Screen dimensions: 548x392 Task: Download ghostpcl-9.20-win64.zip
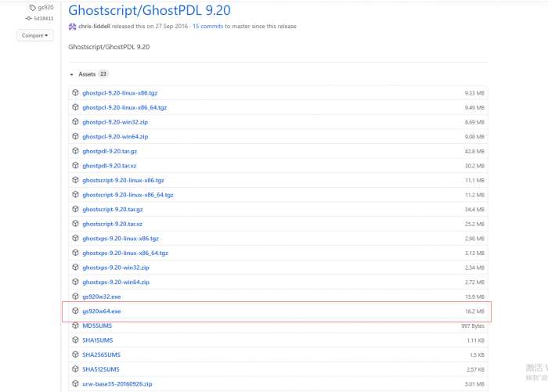click(115, 137)
